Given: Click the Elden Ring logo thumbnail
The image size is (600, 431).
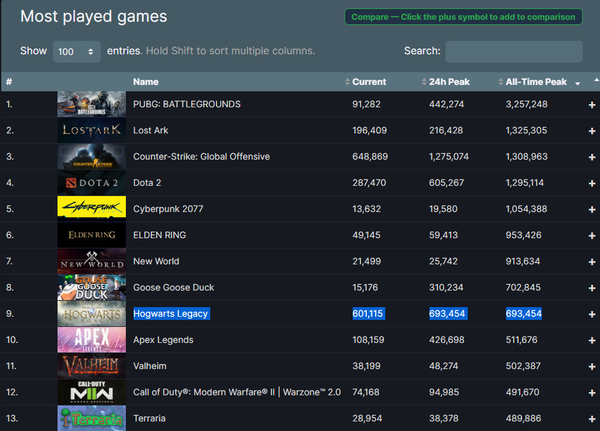Looking at the screenshot, I should click(x=91, y=235).
